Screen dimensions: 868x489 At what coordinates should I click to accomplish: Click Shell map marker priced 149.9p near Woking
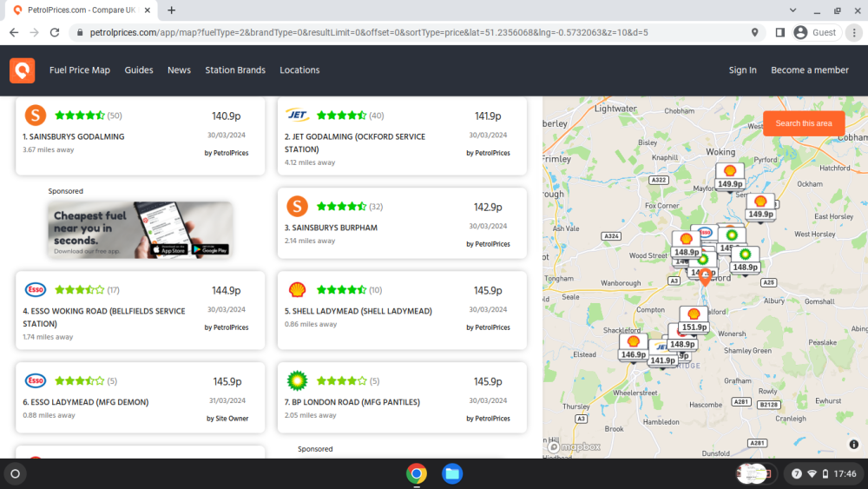pos(730,176)
